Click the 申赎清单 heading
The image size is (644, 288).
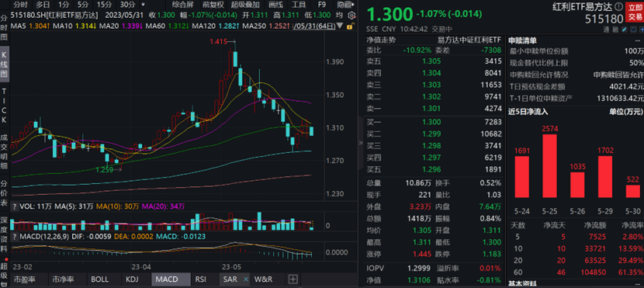522,40
